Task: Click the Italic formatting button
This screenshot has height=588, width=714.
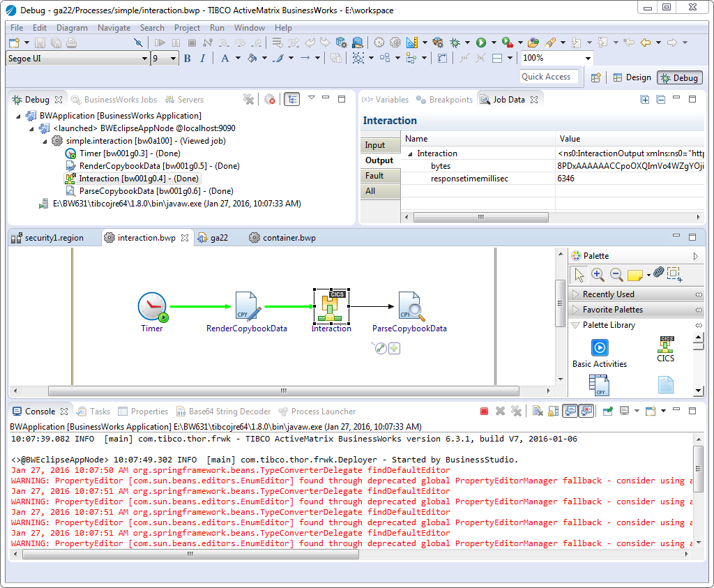Action: click(203, 59)
